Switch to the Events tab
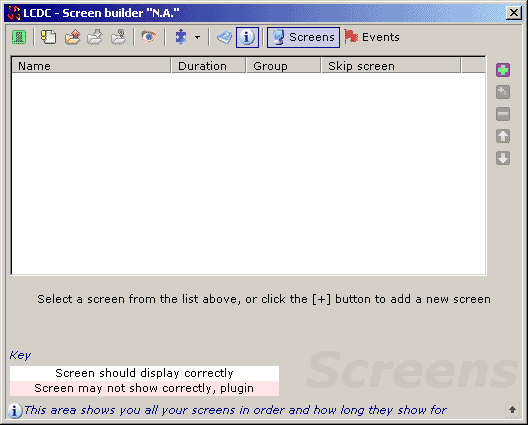Image resolution: width=528 pixels, height=425 pixels. point(372,37)
